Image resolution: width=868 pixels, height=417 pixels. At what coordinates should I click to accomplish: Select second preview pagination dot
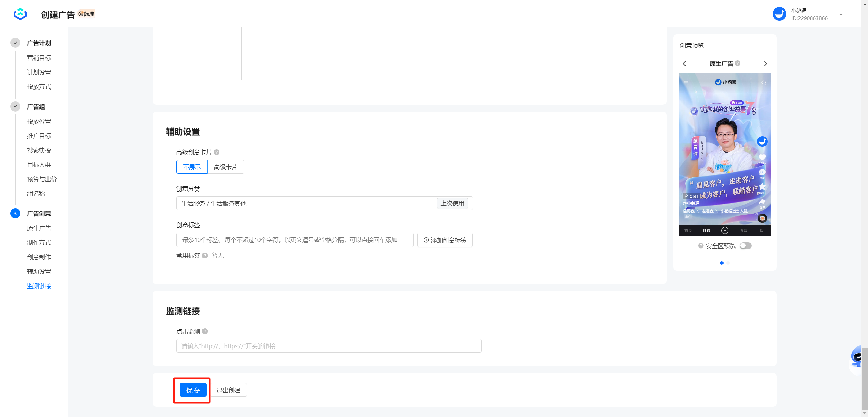click(x=728, y=263)
